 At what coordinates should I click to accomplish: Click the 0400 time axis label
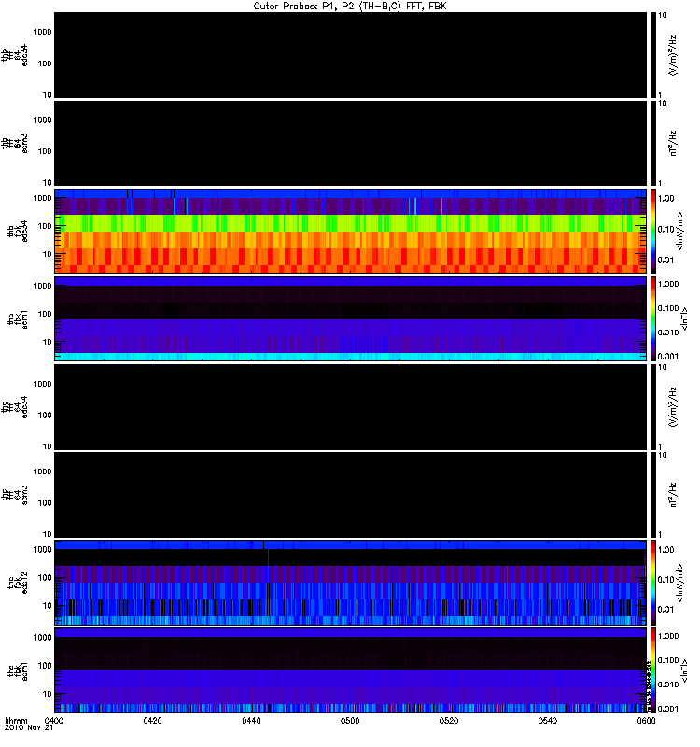54,721
